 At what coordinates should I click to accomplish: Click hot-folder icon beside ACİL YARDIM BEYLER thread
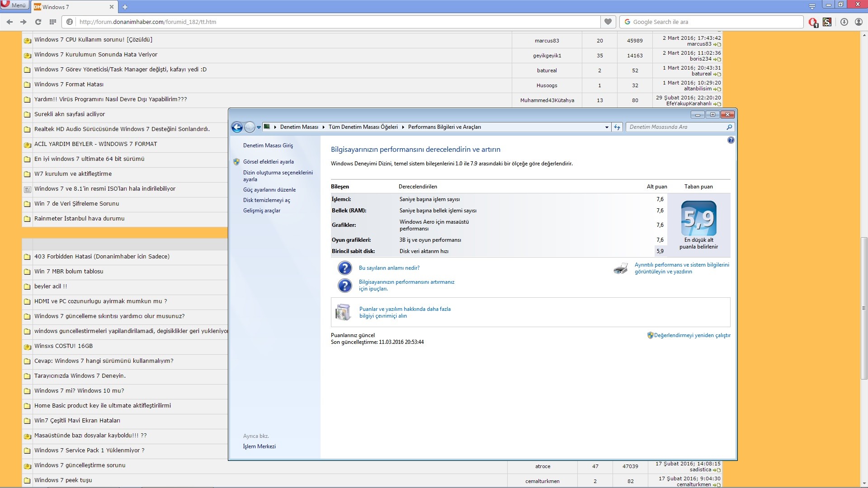27,145
